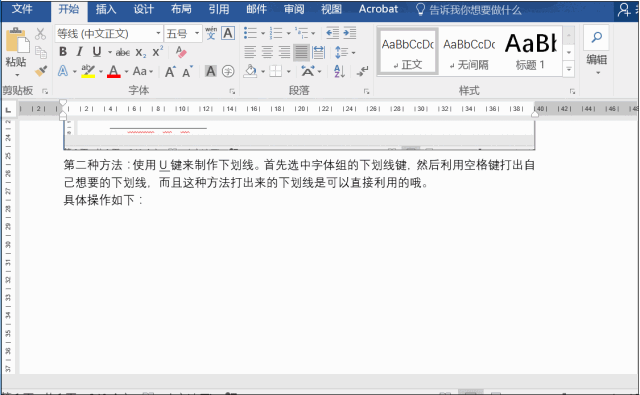Toggle subscript formatting
The width and height of the screenshot is (640, 395).
141,53
